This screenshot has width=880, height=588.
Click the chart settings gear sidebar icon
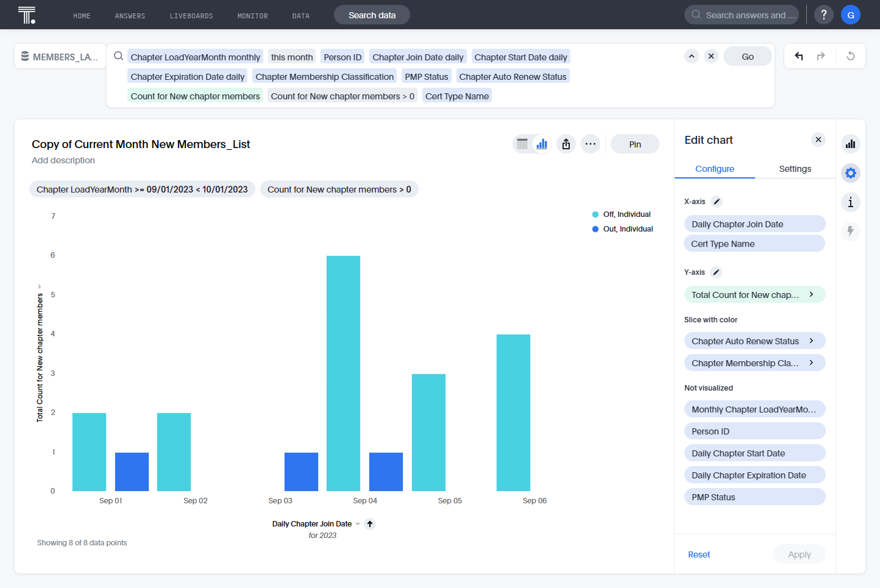851,173
